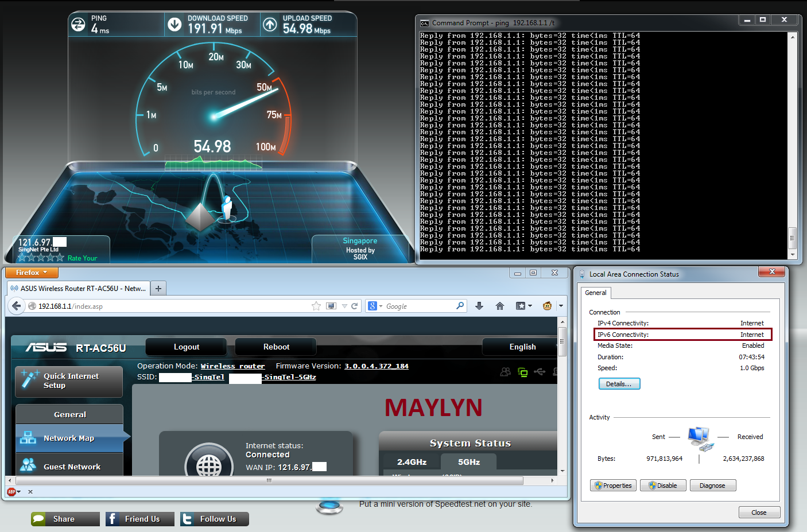This screenshot has width=807, height=532.
Task: Open connection Details in status dialog
Action: [x=619, y=384]
